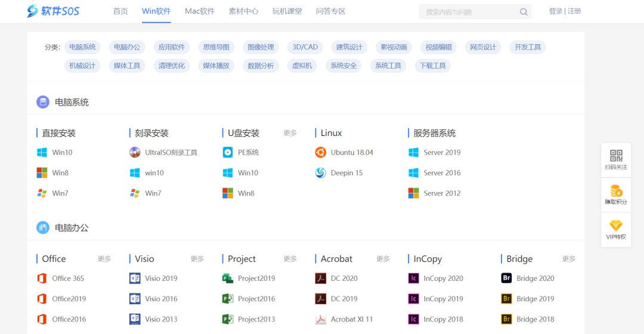Expand 更多 beside the Office heading
Image resolution: width=644 pixels, height=334 pixels.
(x=104, y=259)
